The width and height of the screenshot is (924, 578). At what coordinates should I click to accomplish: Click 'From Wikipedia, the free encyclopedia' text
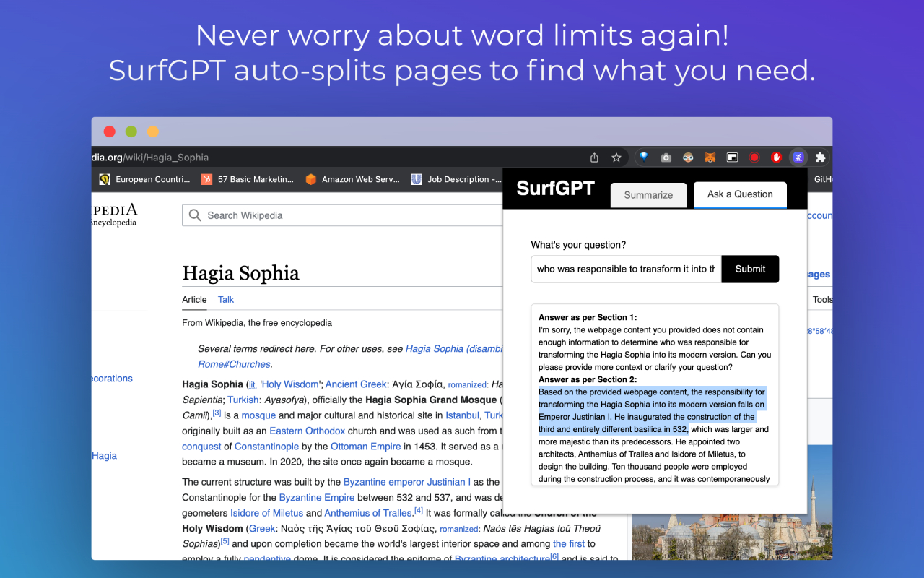[257, 323]
